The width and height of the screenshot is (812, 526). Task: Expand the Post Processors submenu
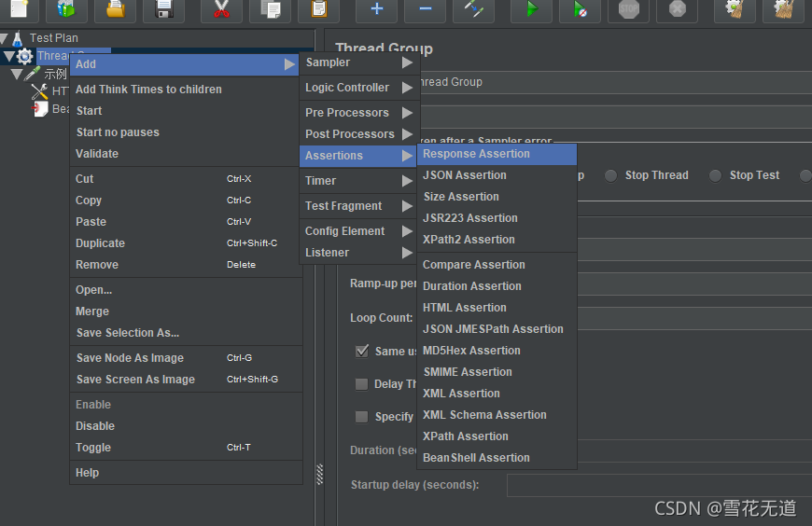click(359, 134)
